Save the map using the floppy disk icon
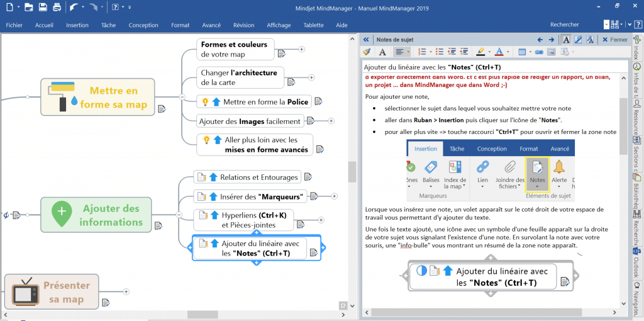Screen dimensions: 644x321 [43, 6]
